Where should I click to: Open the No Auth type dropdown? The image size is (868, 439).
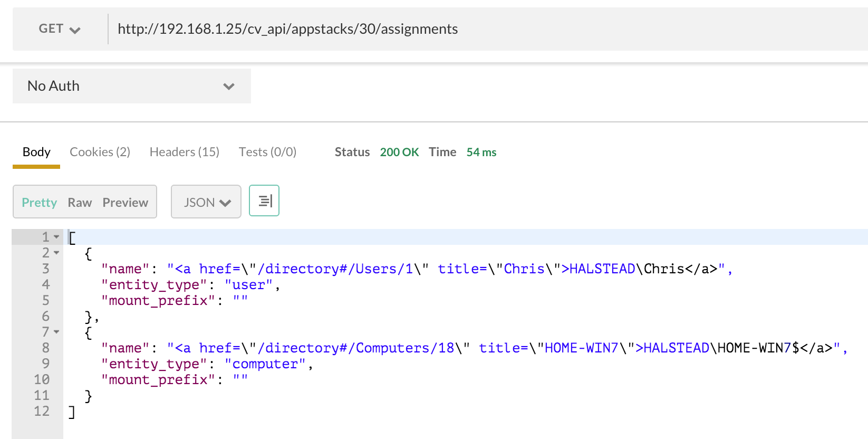point(131,86)
